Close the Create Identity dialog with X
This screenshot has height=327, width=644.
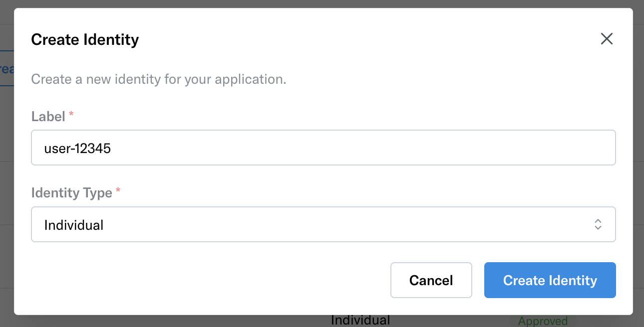[607, 39]
